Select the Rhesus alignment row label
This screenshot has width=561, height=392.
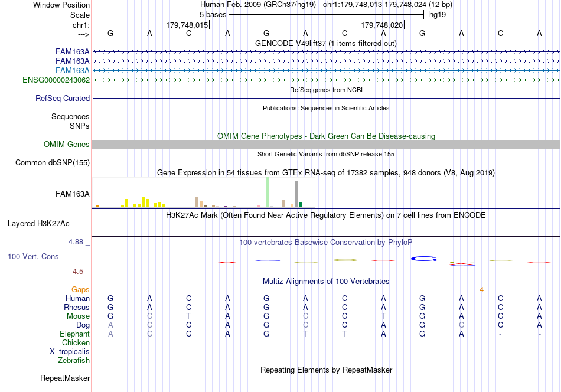tap(77, 307)
